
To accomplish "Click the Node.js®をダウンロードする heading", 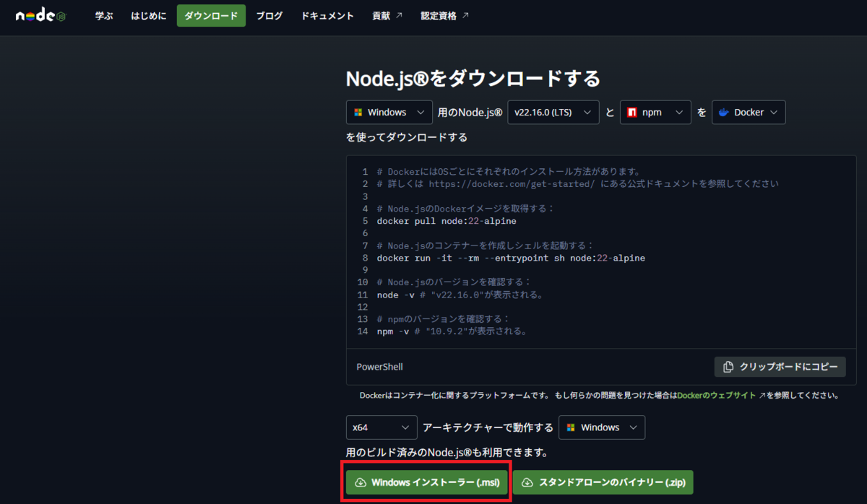I will [473, 78].
